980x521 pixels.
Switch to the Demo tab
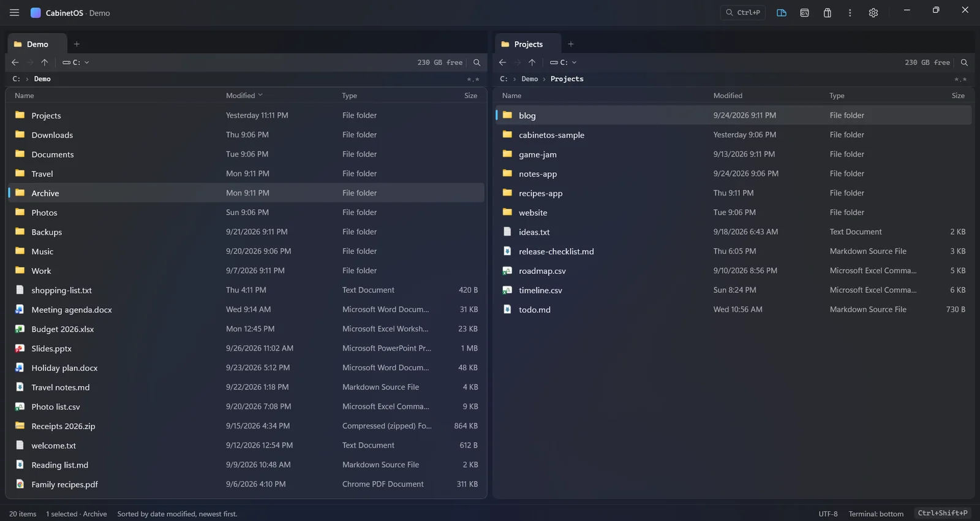(x=37, y=44)
